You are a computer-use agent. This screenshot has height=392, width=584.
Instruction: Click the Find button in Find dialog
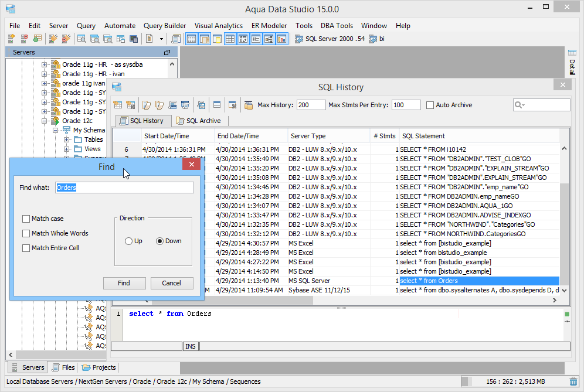tap(124, 283)
